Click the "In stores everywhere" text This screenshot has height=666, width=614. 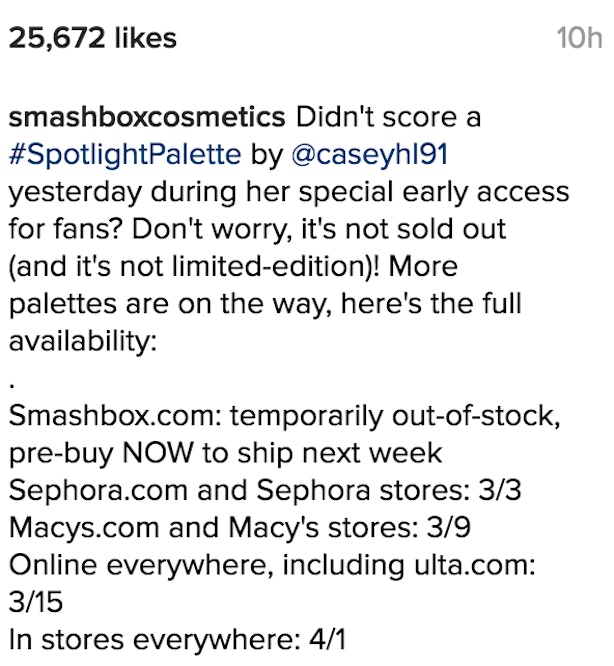150,640
